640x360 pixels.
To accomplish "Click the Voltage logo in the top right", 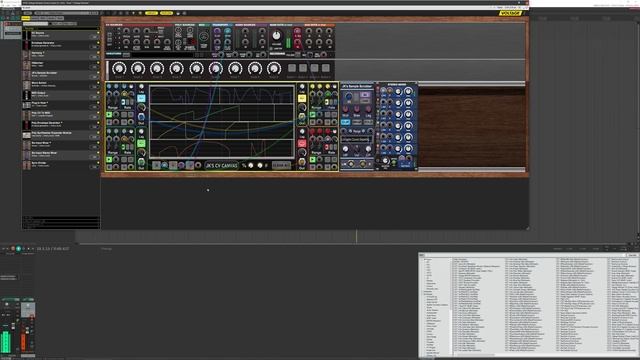I will coord(510,13).
